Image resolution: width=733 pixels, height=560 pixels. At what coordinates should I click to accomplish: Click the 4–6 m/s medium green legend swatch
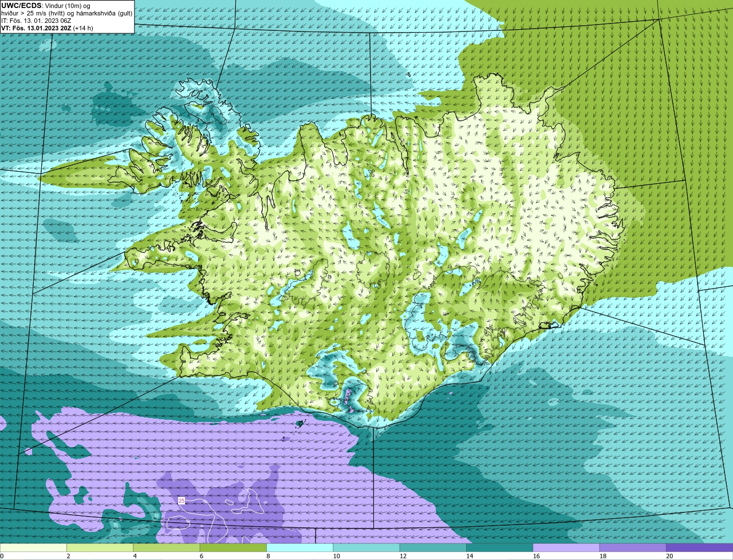click(x=167, y=548)
